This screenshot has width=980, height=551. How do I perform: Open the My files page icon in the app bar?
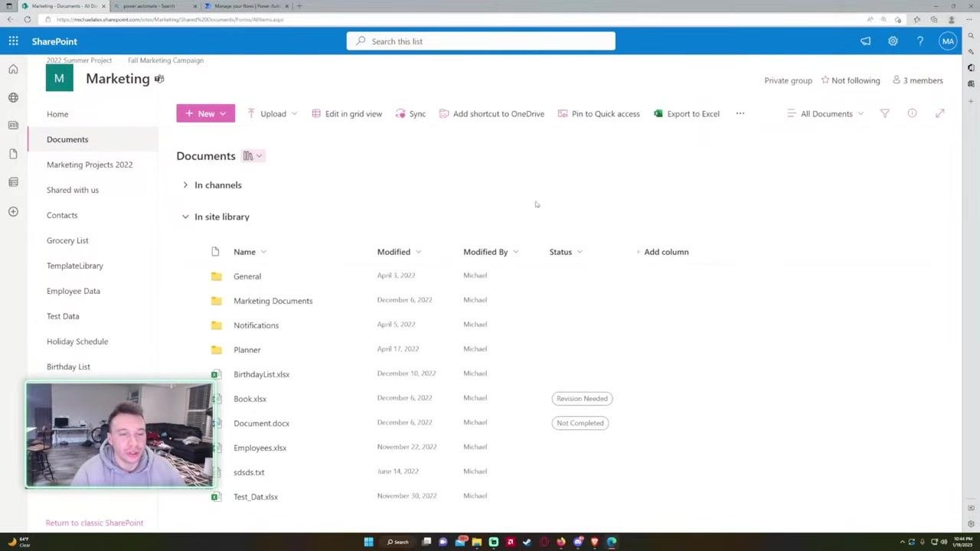[13, 154]
